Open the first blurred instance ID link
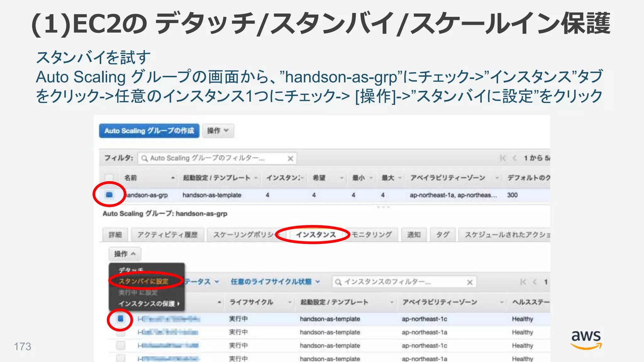644x362 pixels. [169, 319]
